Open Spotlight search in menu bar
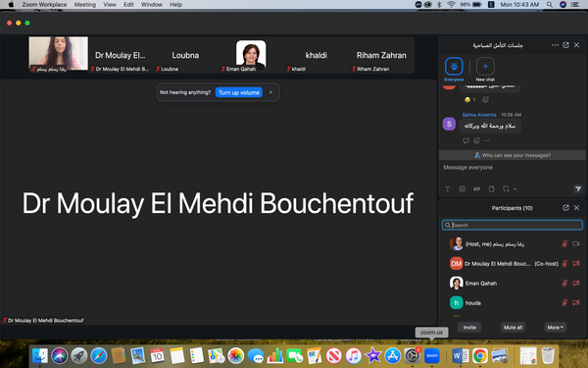 coord(550,5)
